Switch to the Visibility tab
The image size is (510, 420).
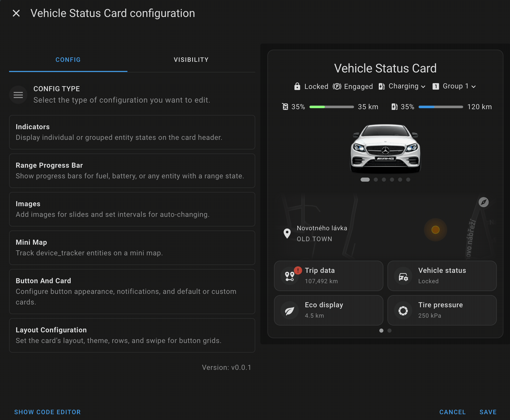tap(191, 60)
